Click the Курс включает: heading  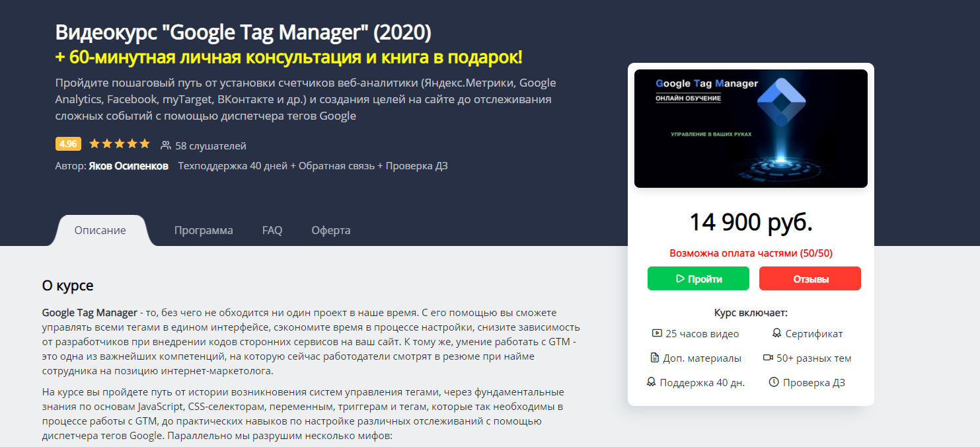751,312
